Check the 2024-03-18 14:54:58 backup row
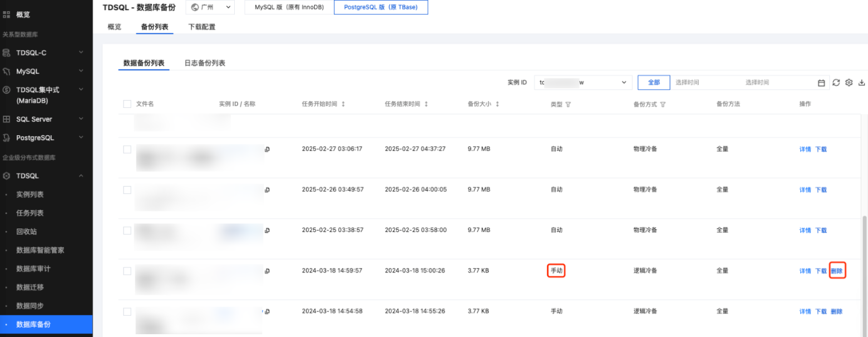868x337 pixels. click(127, 311)
